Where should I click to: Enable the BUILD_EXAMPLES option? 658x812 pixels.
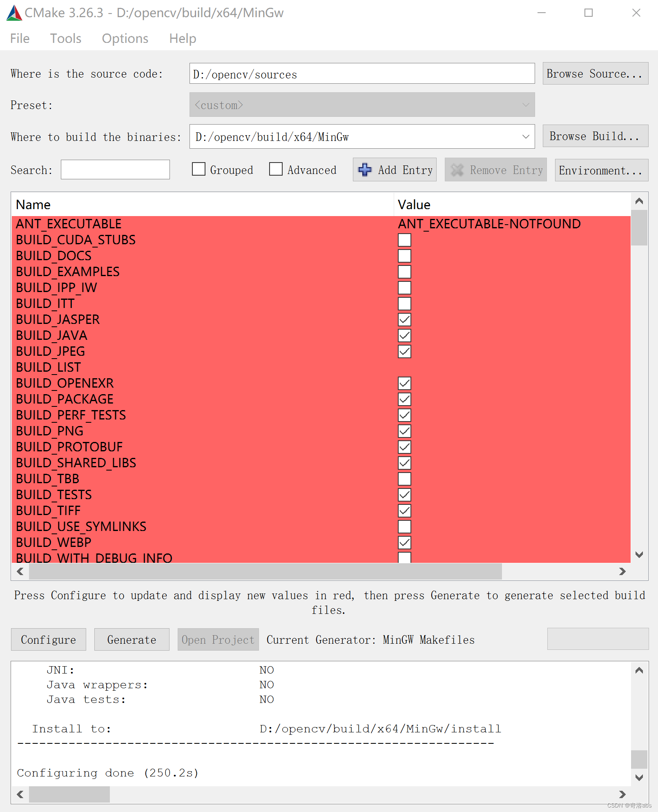point(404,271)
